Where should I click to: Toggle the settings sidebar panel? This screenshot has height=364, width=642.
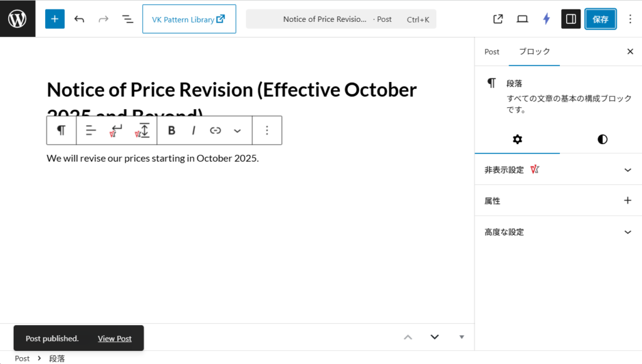pos(571,19)
